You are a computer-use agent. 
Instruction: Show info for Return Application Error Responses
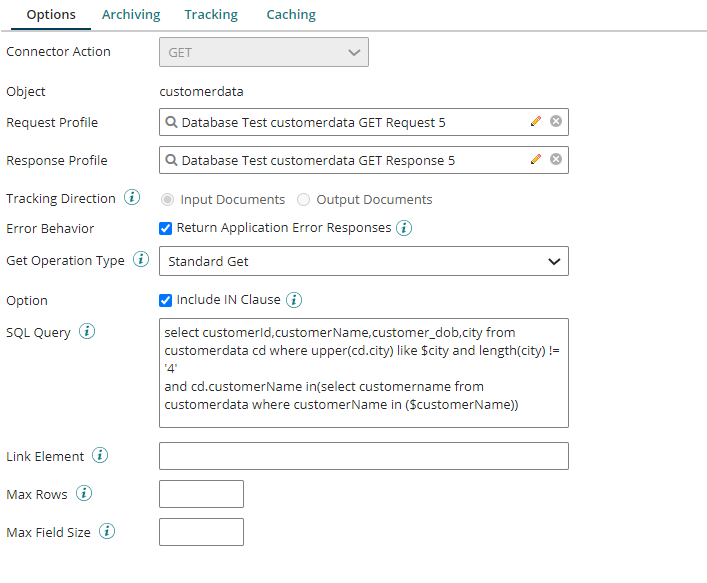(404, 228)
